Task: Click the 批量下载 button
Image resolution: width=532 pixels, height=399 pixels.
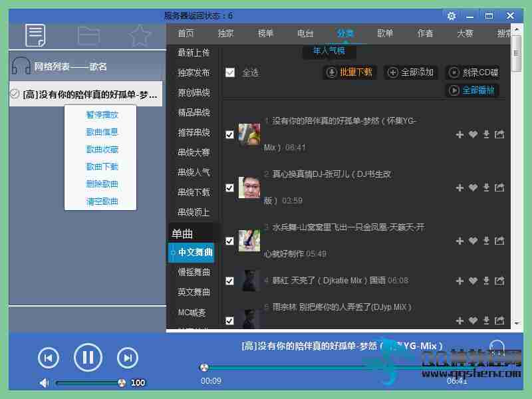Action: tap(350, 72)
